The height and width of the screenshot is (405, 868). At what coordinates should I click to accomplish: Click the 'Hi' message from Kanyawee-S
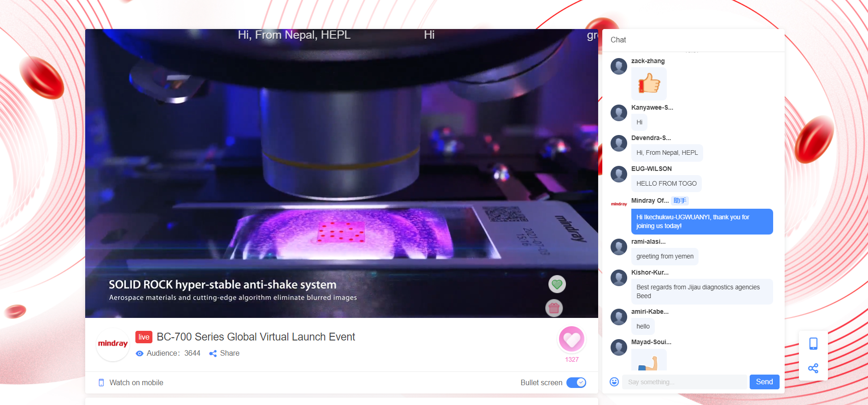(639, 122)
